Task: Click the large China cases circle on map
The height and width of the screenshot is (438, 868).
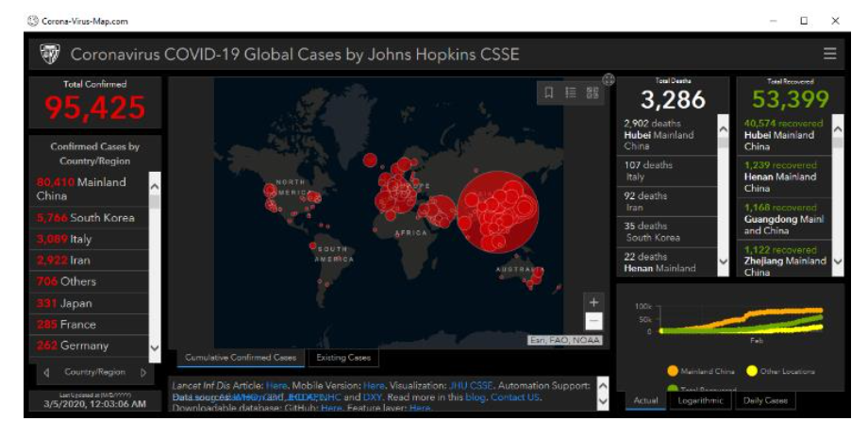Action: [497, 211]
